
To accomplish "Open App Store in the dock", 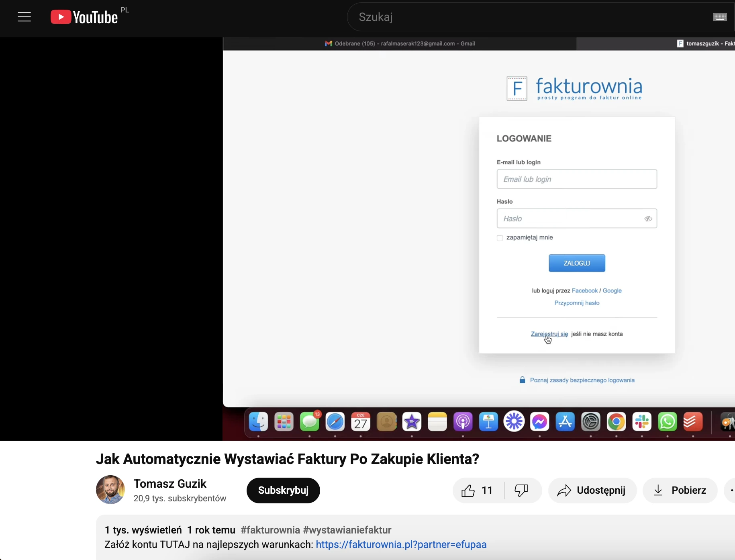I will click(565, 422).
